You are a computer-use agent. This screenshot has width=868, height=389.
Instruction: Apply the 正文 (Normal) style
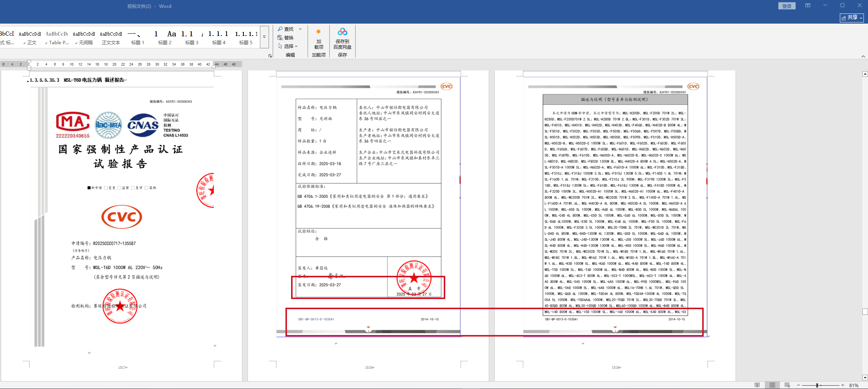point(30,37)
